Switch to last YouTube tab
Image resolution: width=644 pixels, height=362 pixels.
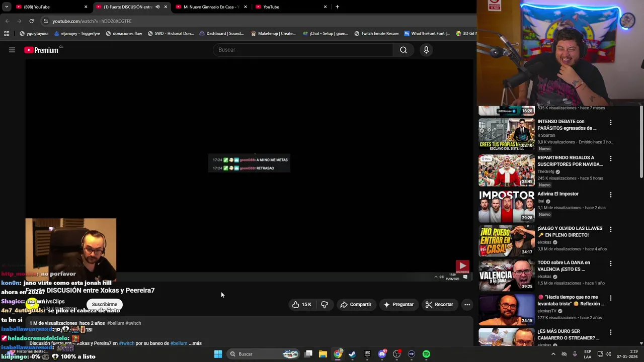pos(291,7)
